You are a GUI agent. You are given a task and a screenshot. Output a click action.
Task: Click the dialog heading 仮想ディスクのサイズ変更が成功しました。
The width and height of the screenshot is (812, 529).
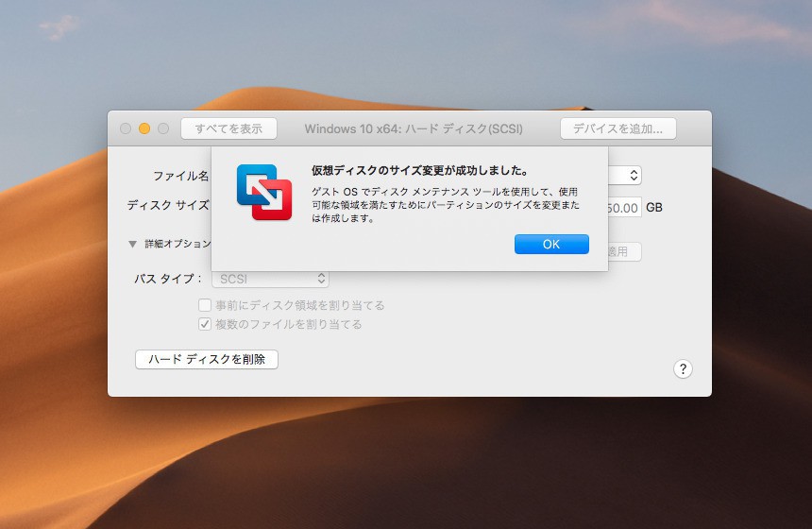pos(420,170)
